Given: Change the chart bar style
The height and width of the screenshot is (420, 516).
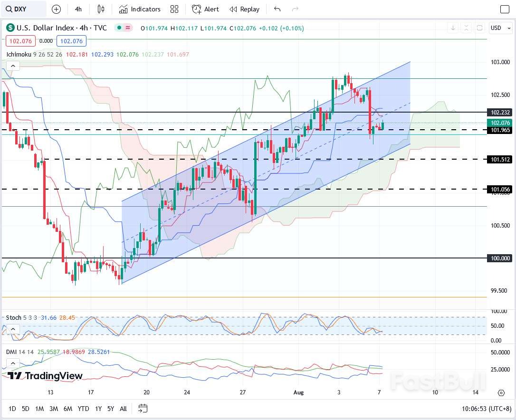Looking at the screenshot, I should click(x=100, y=9).
